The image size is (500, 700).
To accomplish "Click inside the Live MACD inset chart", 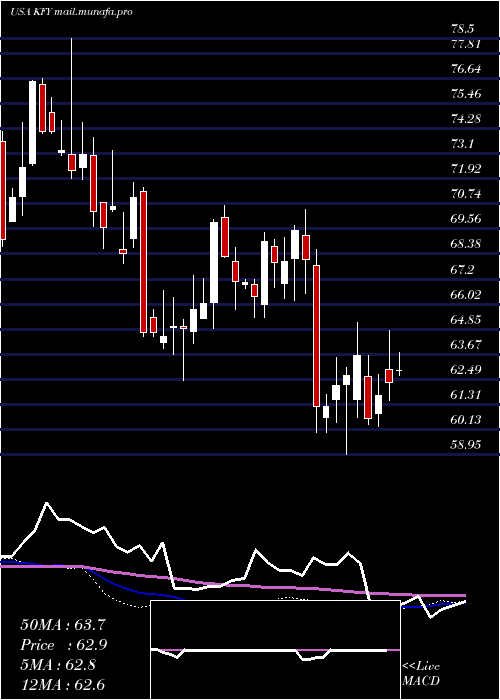I will click(x=275, y=650).
